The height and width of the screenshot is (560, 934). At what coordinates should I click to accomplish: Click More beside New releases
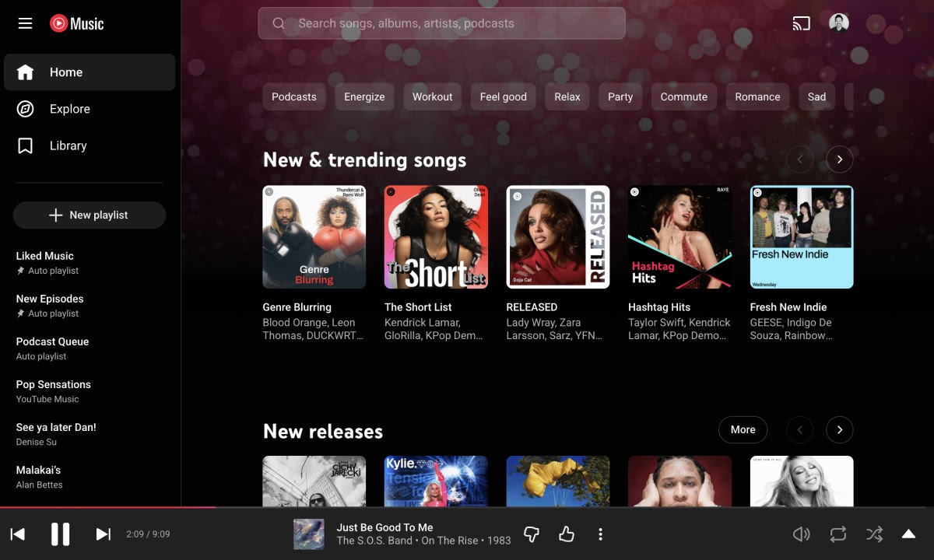[742, 429]
